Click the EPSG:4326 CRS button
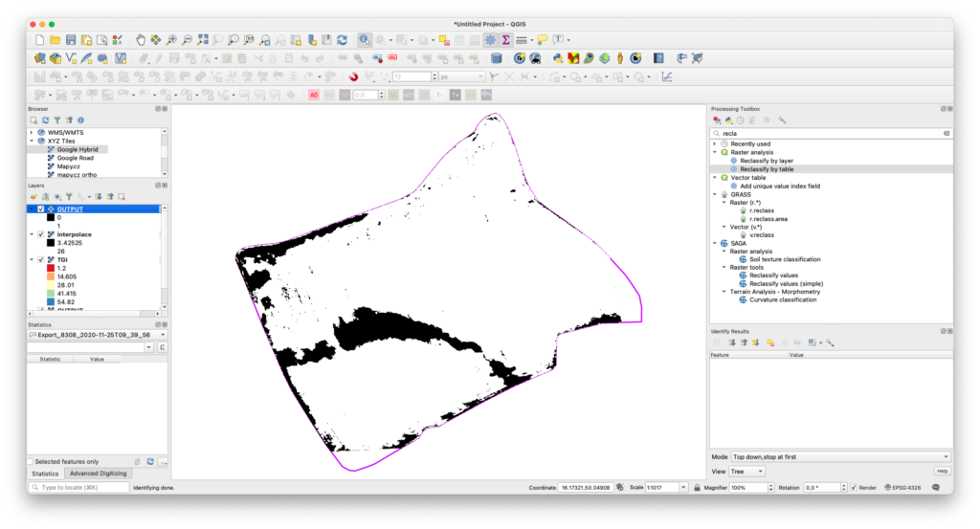 903,488
